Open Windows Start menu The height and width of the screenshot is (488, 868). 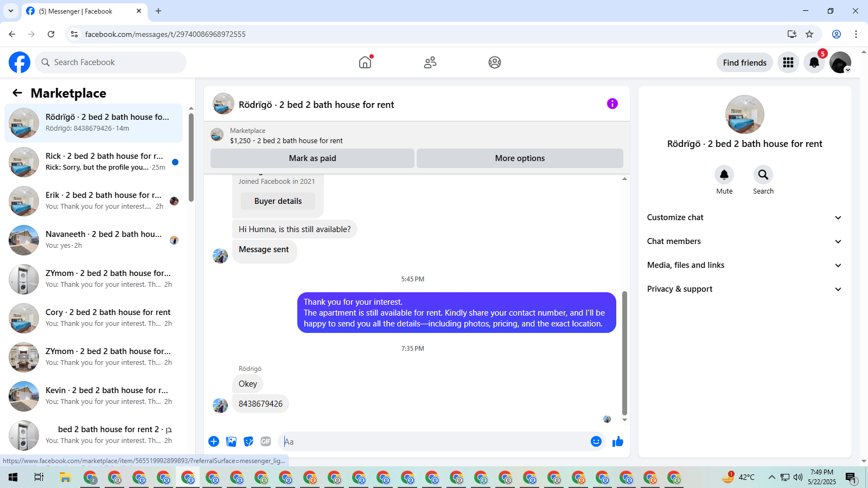pyautogui.click(x=13, y=477)
